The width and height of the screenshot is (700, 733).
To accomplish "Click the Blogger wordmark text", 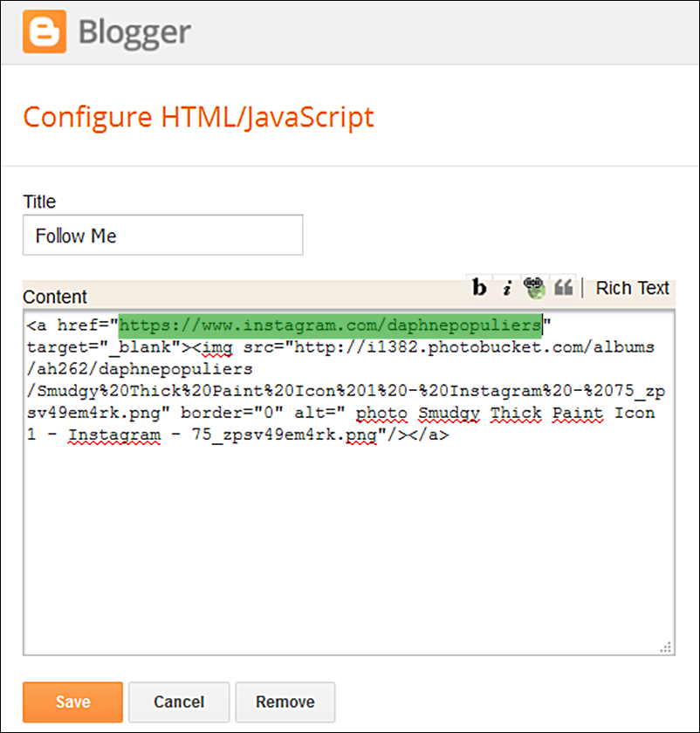I will coord(134,33).
